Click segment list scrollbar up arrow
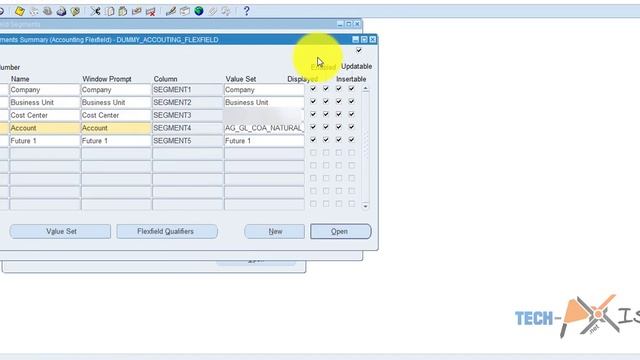Screen dimensions: 640x360 [365, 89]
